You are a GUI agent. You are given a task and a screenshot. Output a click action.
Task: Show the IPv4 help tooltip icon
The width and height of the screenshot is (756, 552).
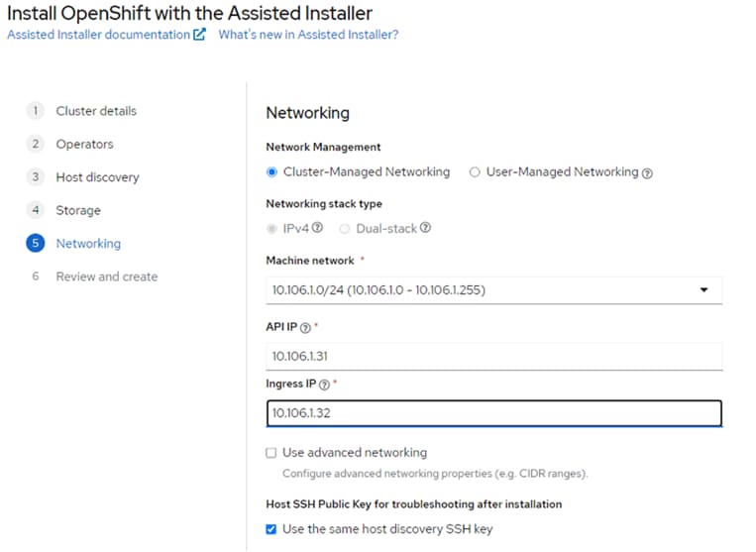point(317,228)
